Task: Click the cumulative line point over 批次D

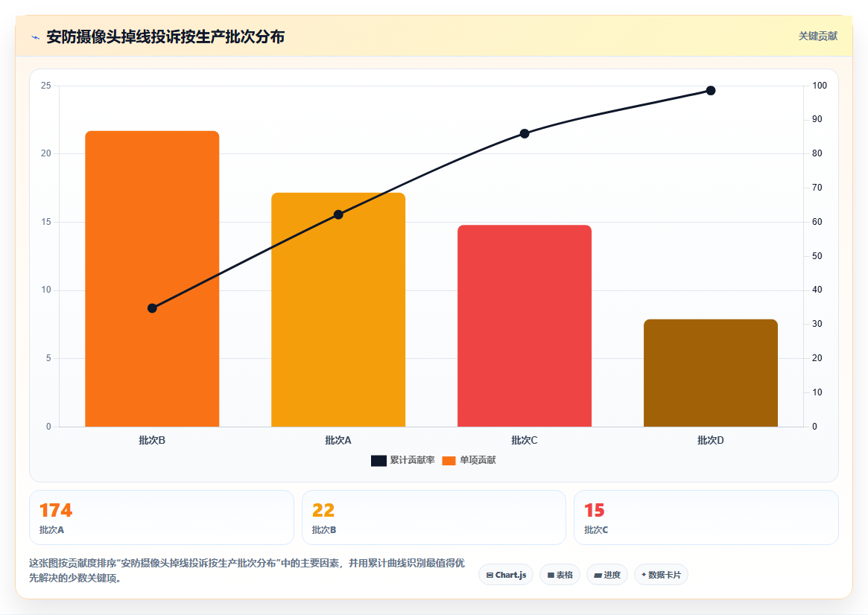Action: coord(711,91)
